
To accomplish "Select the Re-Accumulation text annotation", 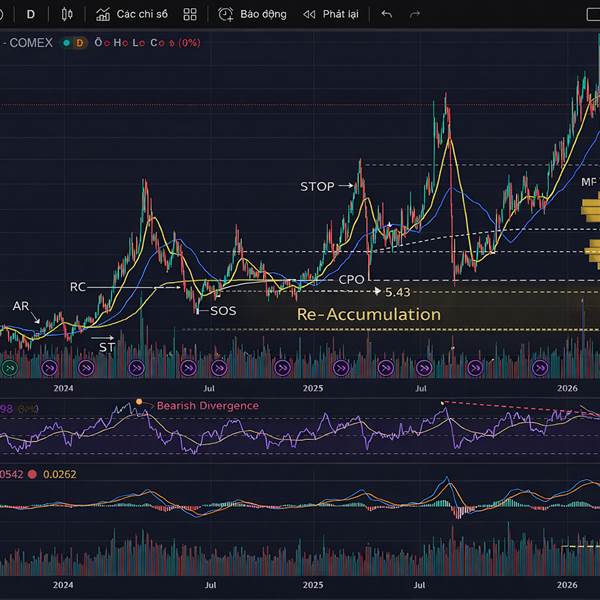I will pos(368,314).
